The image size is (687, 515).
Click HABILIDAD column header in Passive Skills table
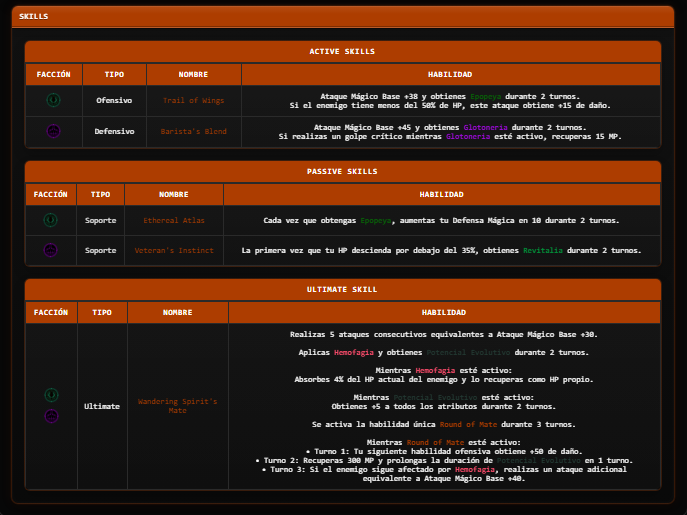click(x=442, y=194)
